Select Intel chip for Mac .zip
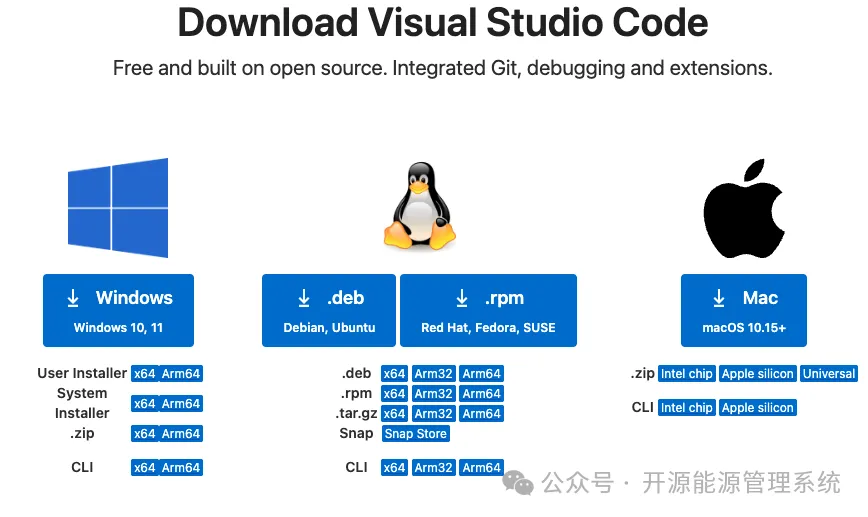This screenshot has height=517, width=868. click(686, 374)
